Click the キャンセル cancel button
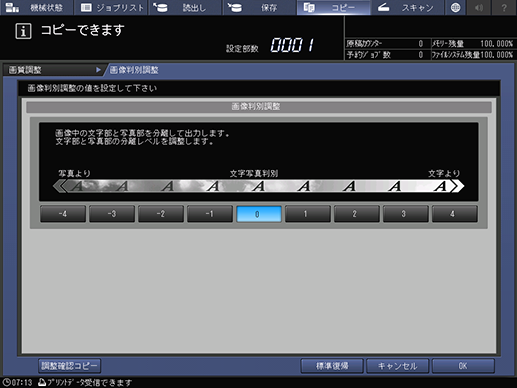 click(397, 366)
